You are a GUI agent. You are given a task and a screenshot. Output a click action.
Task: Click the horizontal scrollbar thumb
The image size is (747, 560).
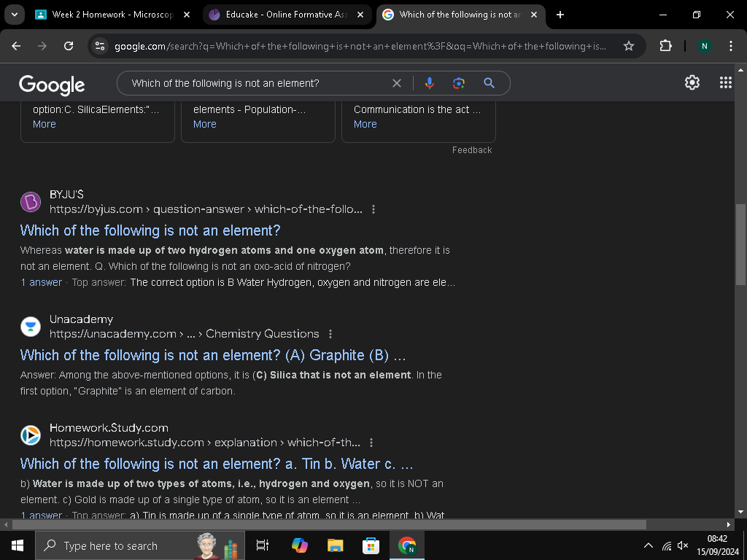[329, 524]
